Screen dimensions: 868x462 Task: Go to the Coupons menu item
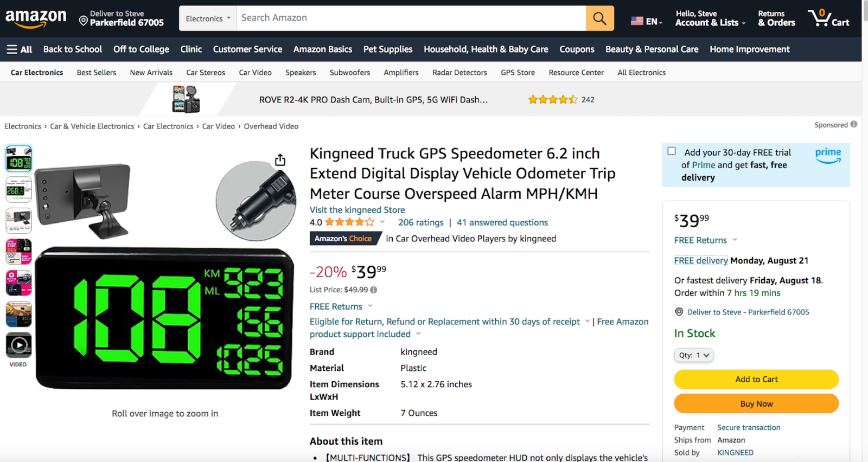tap(577, 49)
